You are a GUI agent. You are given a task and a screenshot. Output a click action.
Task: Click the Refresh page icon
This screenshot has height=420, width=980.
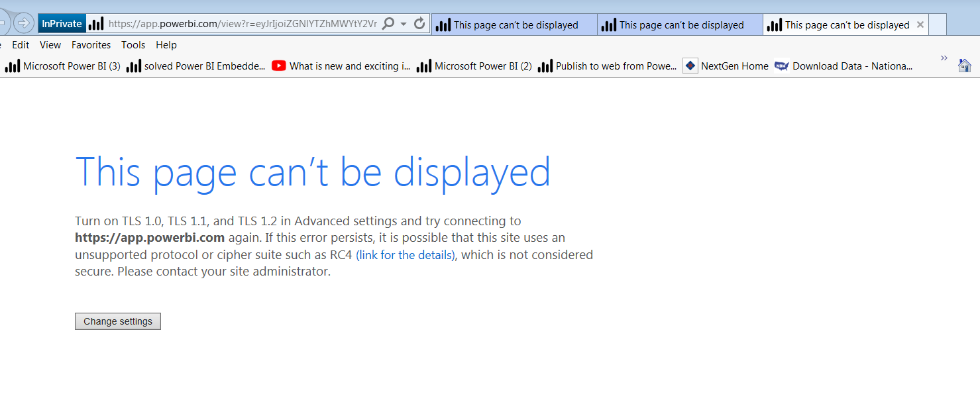click(419, 24)
